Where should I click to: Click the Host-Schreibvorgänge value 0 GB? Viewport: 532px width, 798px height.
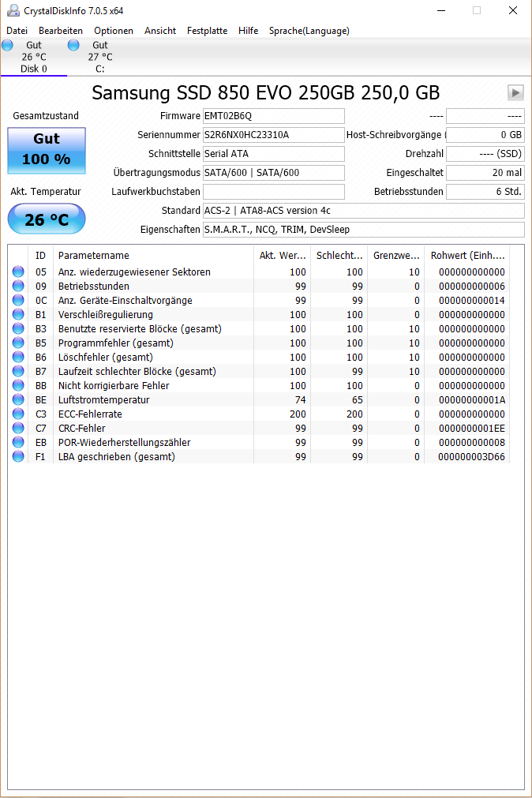tap(485, 135)
